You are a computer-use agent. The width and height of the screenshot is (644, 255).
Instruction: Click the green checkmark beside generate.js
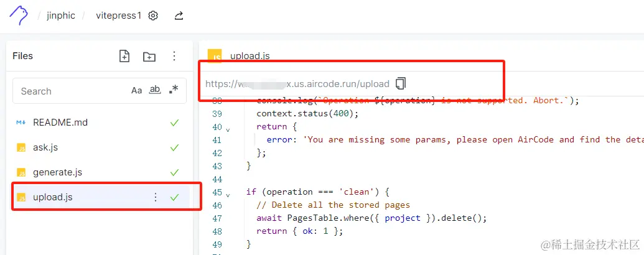tap(175, 172)
